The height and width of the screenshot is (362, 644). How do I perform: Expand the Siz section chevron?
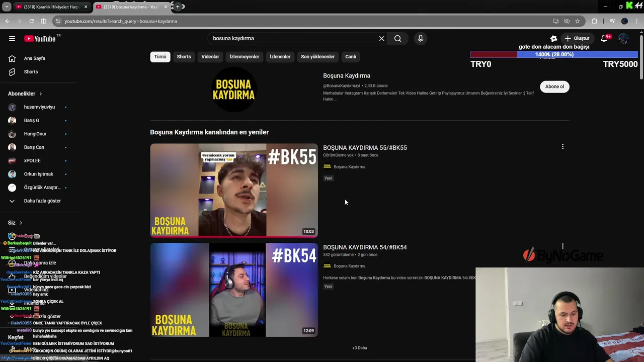tap(21, 223)
